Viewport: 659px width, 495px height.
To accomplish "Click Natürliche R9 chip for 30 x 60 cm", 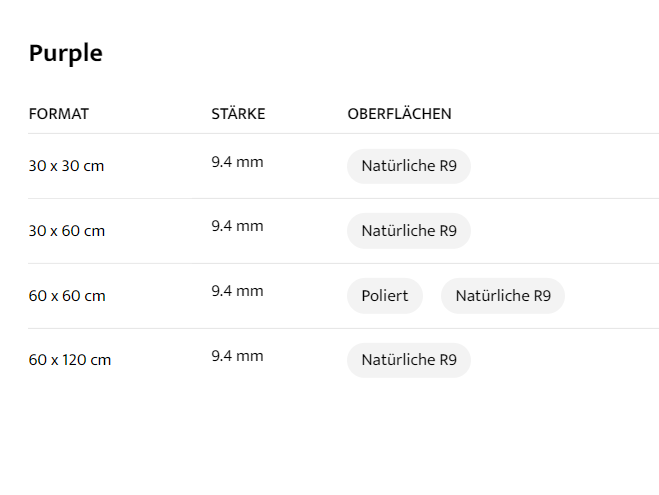I will coord(408,231).
